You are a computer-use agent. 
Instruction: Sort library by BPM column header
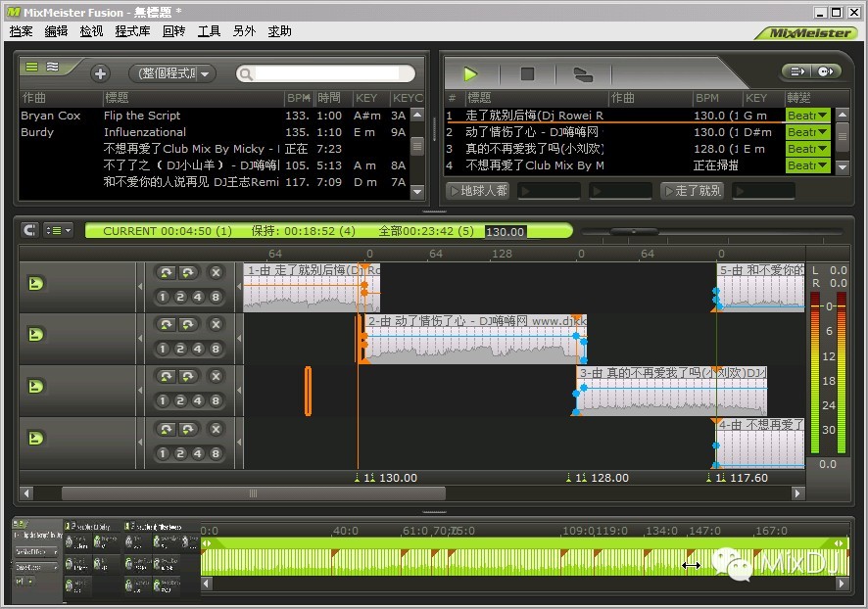point(299,98)
